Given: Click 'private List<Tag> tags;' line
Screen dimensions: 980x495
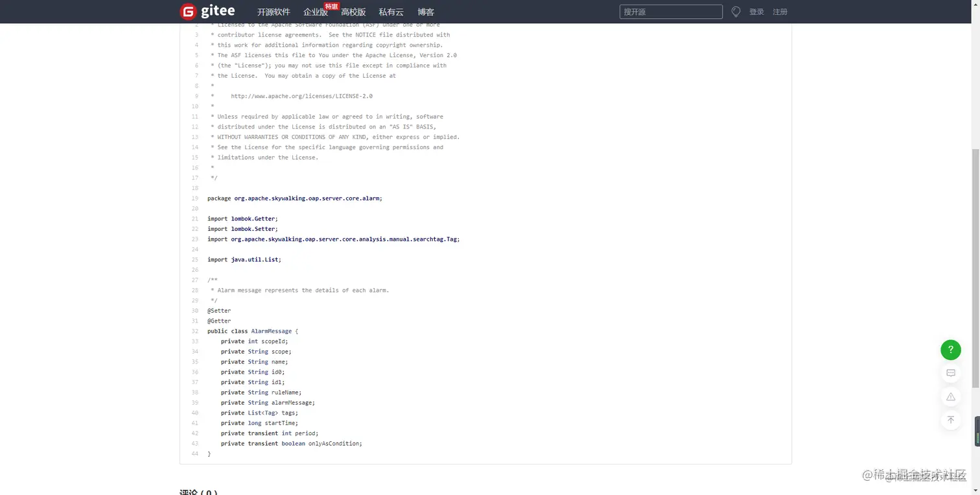Looking at the screenshot, I should (259, 413).
